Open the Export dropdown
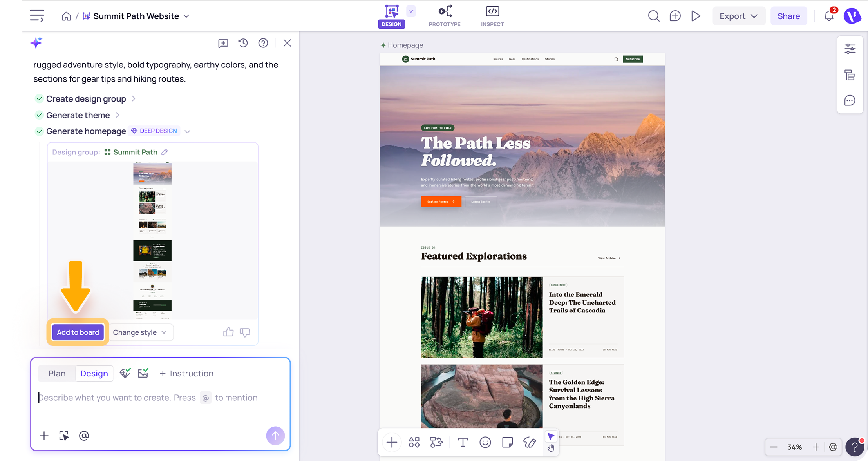This screenshot has height=476, width=868. (739, 16)
